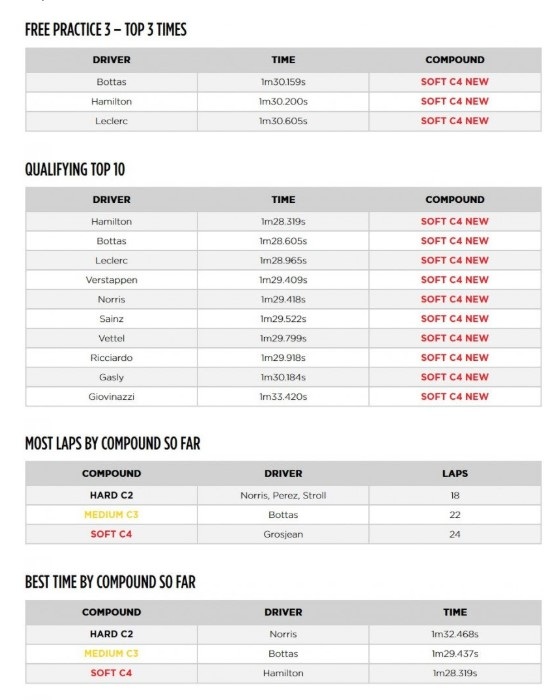Click the Best Time By Compound heading

(x=110, y=582)
